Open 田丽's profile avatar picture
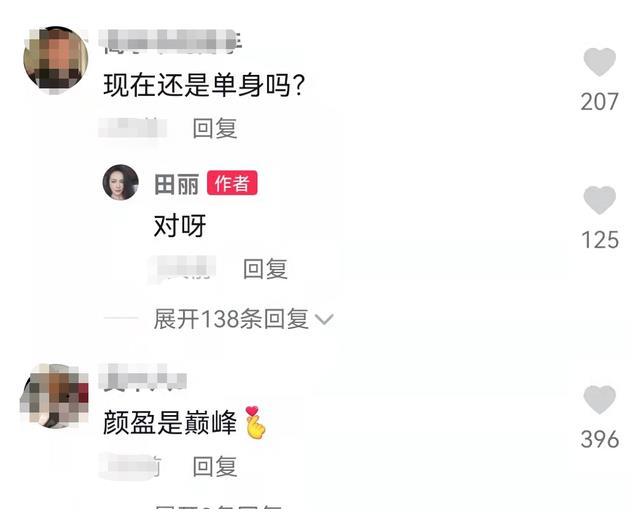 [x=120, y=182]
